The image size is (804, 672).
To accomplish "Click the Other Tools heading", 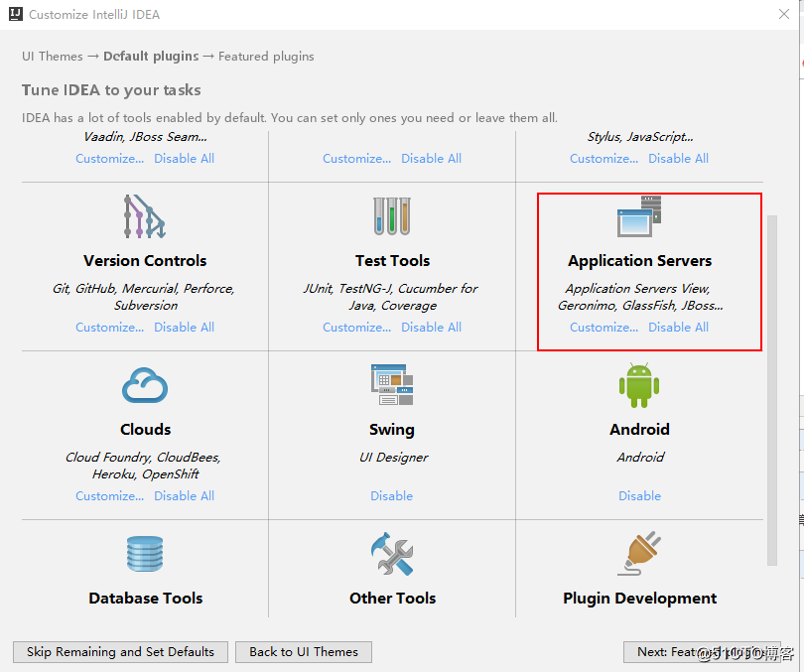I will (392, 598).
